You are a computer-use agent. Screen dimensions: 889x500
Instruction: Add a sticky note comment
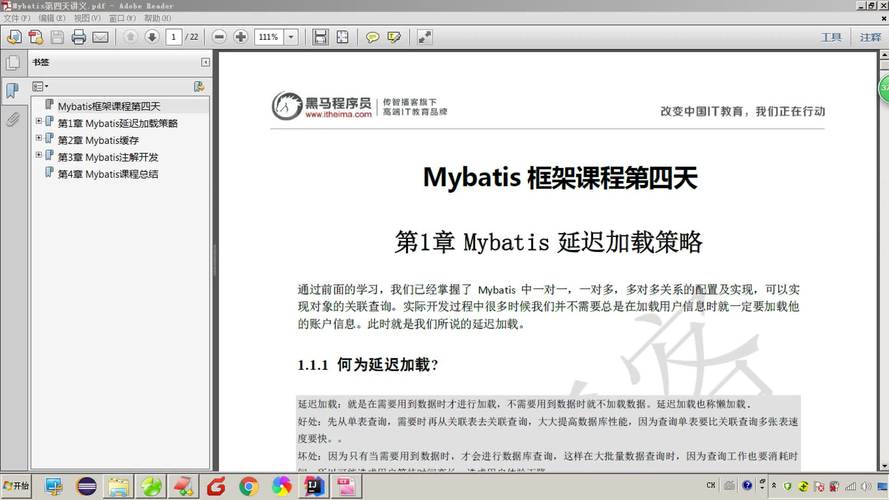(x=372, y=37)
